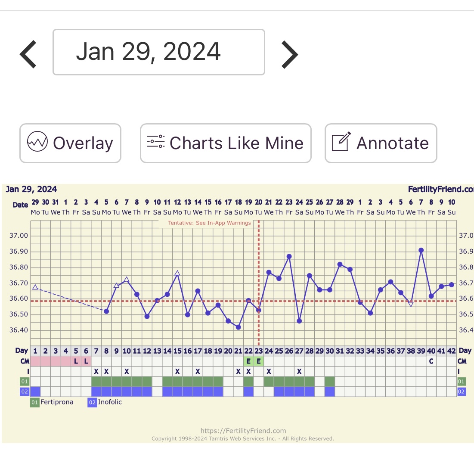Click the green 01 Fertiprona legend swatch

click(x=34, y=402)
